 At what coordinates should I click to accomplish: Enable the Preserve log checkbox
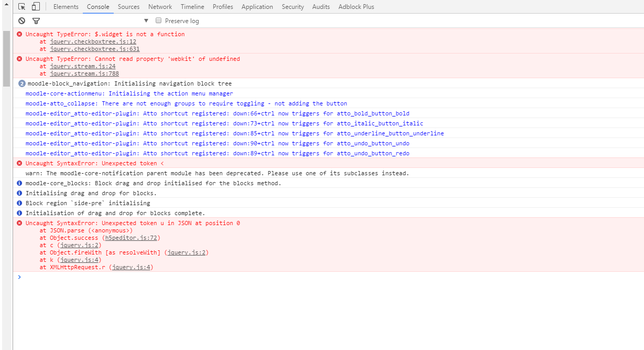point(158,21)
